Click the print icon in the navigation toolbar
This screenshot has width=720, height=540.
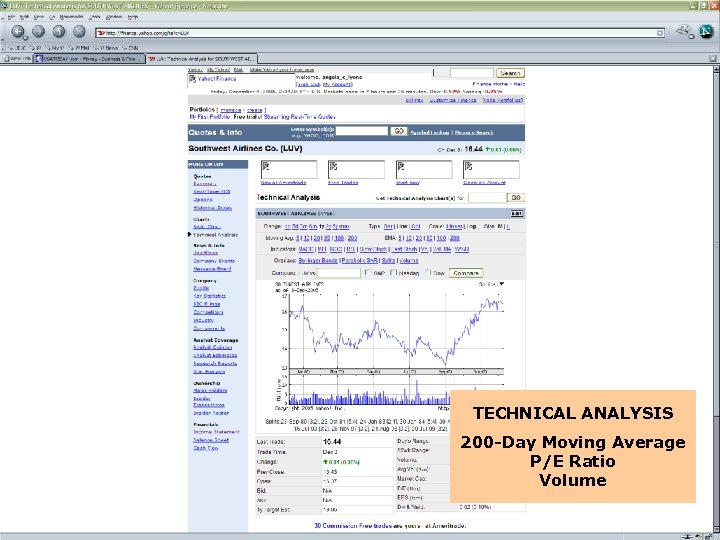[x=683, y=31]
